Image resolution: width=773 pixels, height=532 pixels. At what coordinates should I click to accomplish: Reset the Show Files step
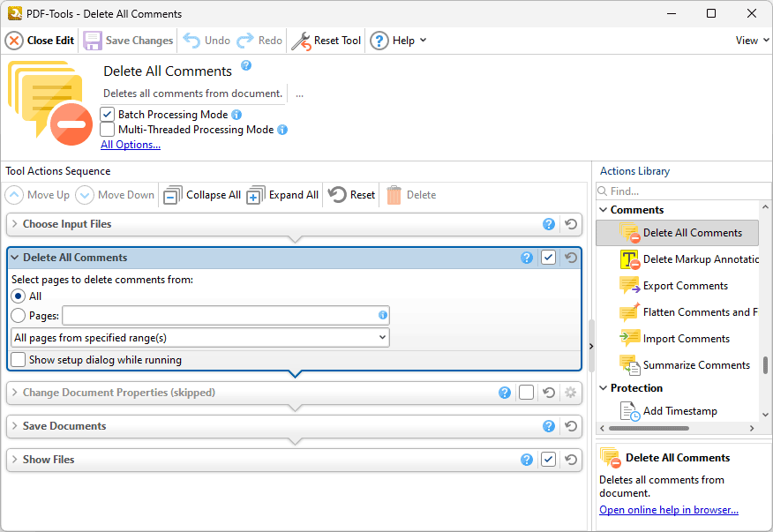[x=571, y=460]
